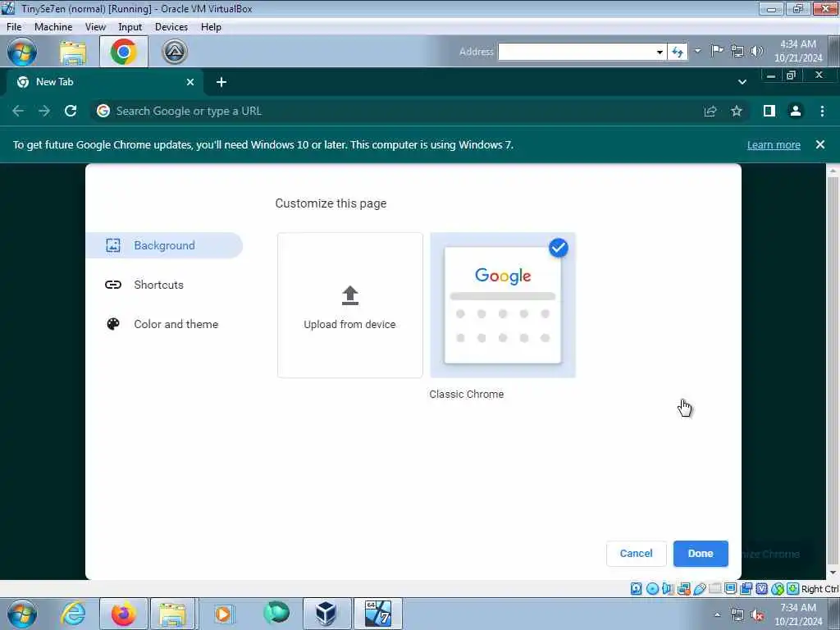Click the VirtualBox hard disk status icon
840x630 pixels.
pos(636,589)
